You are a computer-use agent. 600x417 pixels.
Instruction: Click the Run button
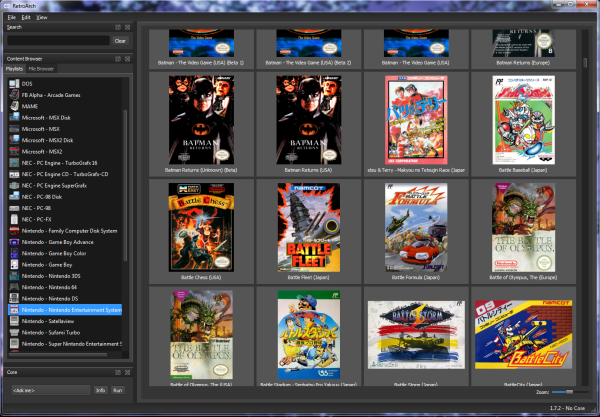click(117, 390)
